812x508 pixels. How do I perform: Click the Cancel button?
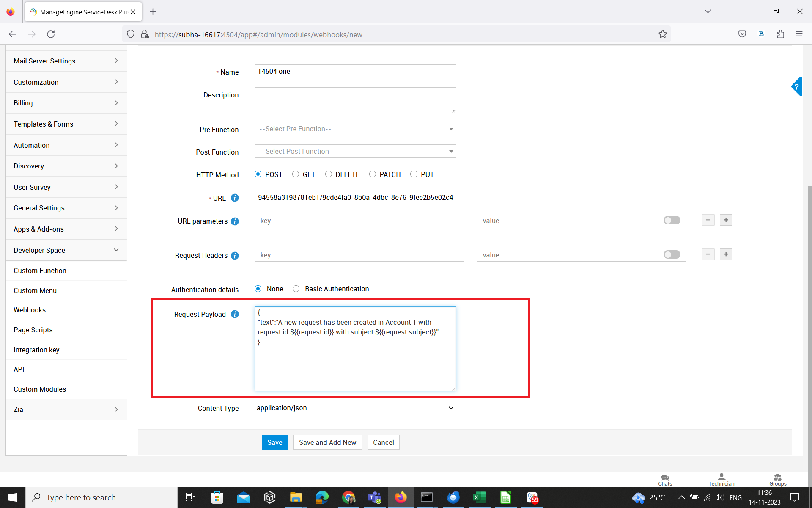pos(383,442)
